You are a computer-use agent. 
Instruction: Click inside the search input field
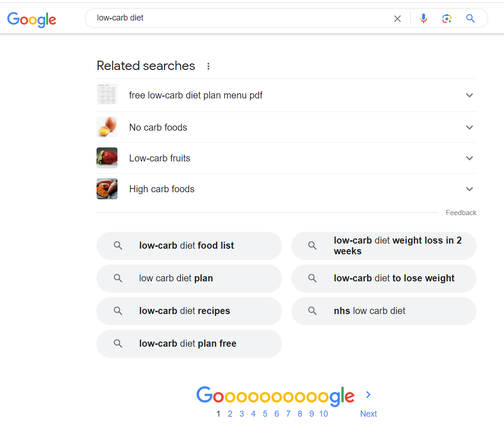click(233, 18)
